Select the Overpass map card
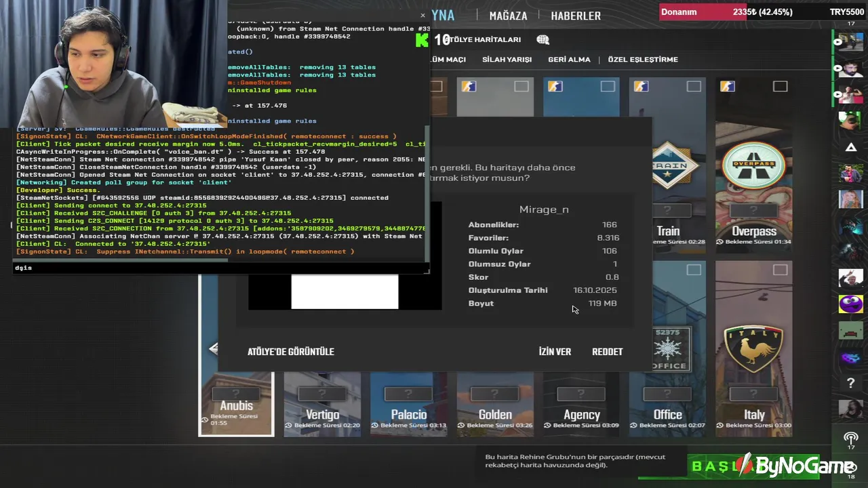Screen dimensions: 868x488 (x=753, y=165)
